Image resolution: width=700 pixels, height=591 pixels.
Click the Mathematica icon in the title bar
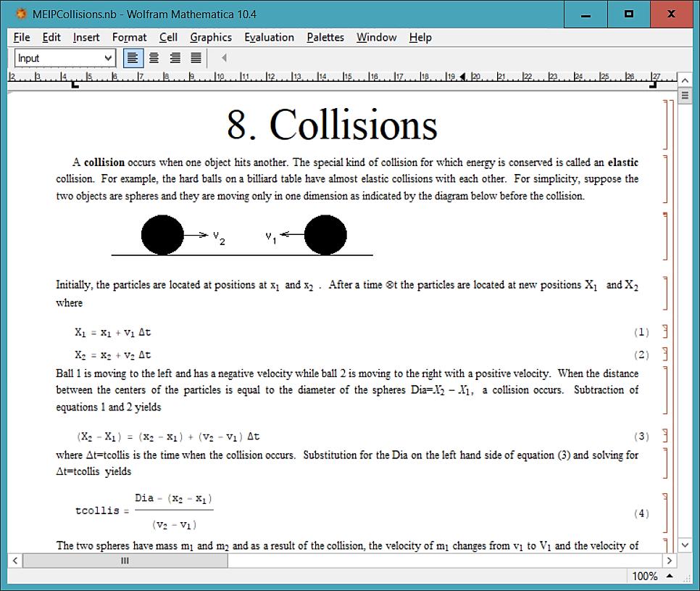pyautogui.click(x=21, y=14)
